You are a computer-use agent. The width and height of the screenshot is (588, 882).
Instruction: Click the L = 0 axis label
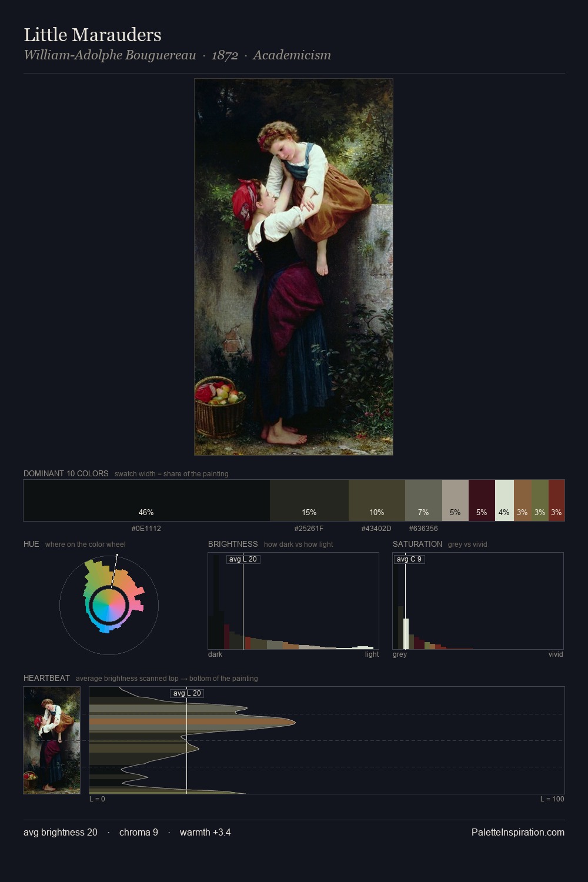tap(97, 799)
